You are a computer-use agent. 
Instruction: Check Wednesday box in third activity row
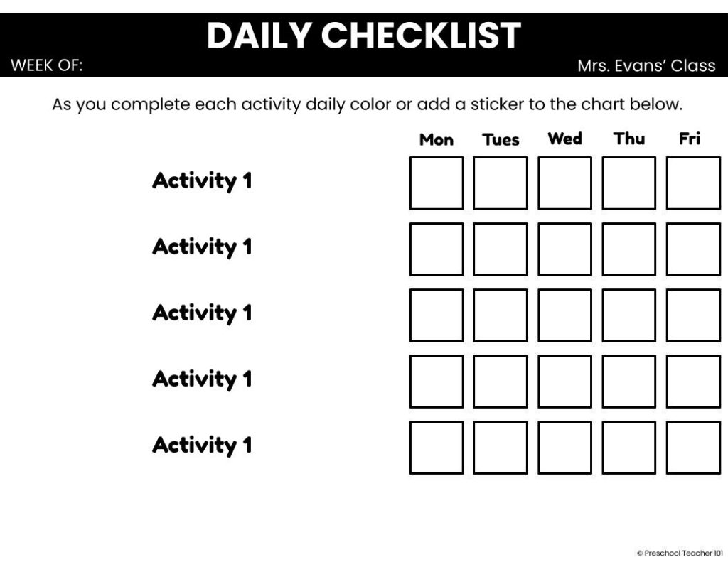coord(564,315)
